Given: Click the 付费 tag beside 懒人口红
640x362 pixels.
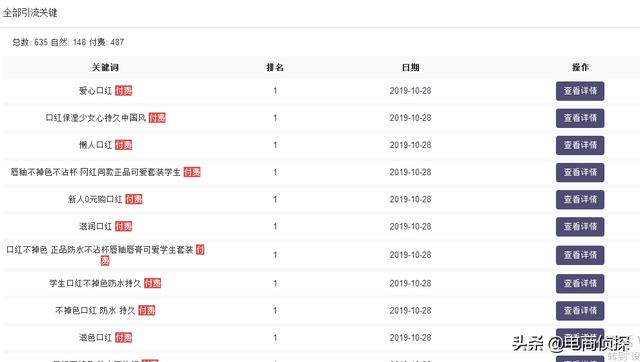Looking at the screenshot, I should point(123,145).
